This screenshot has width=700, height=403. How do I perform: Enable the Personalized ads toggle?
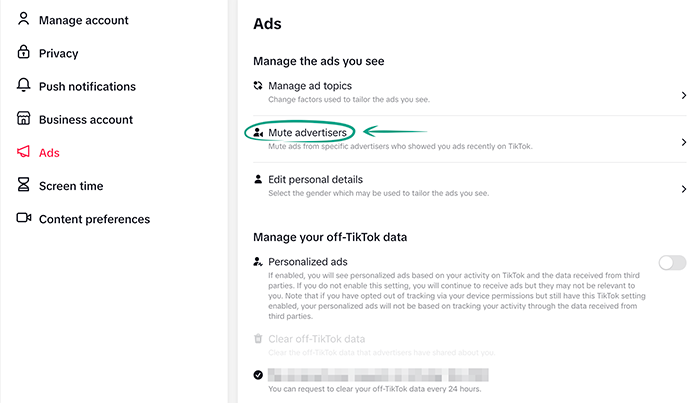pos(672,263)
